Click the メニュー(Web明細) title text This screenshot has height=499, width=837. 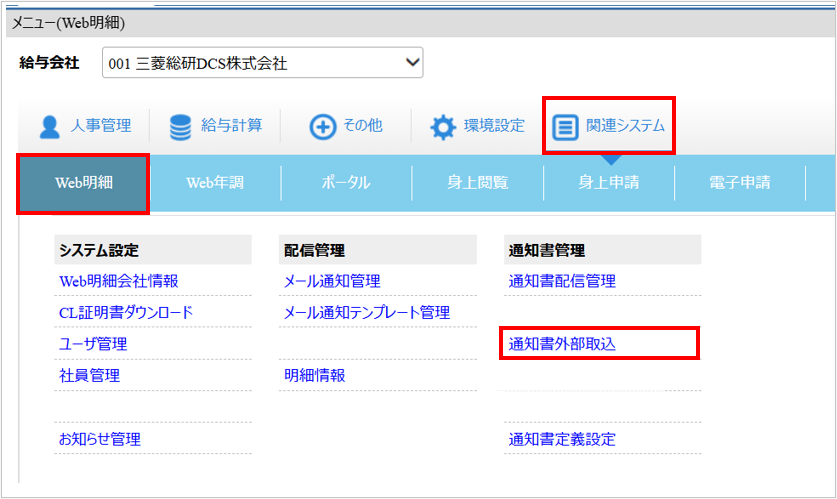point(68,23)
